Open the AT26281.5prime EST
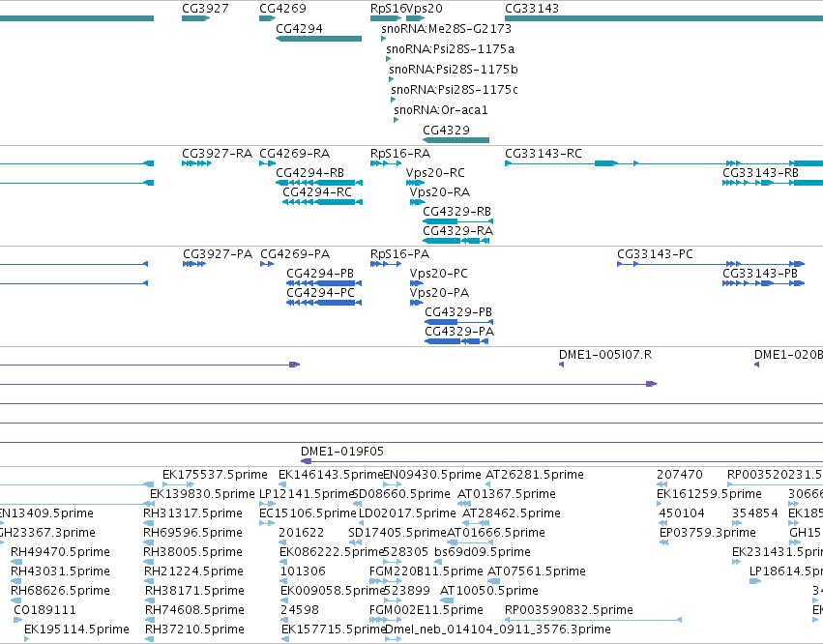823x644 pixels. coord(488,484)
